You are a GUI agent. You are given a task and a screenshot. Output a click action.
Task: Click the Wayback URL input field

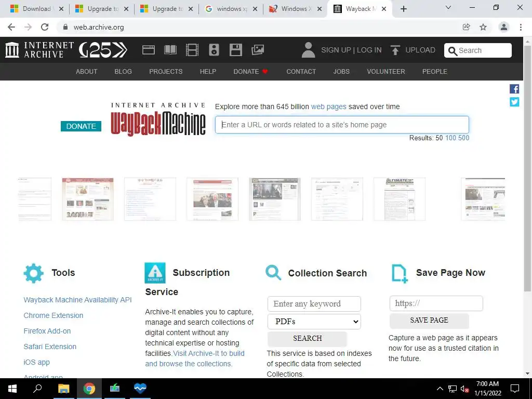pyautogui.click(x=342, y=125)
